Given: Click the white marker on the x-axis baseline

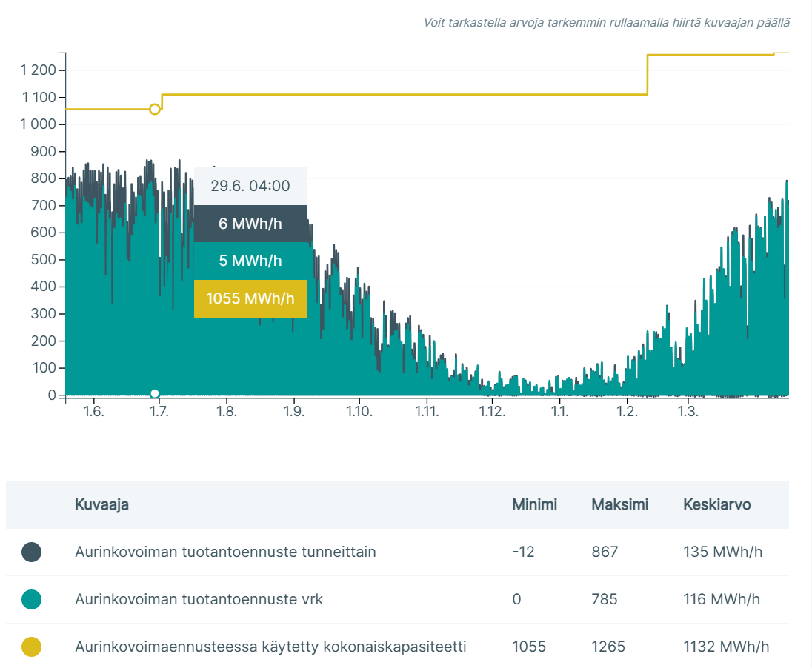Looking at the screenshot, I should [x=154, y=393].
